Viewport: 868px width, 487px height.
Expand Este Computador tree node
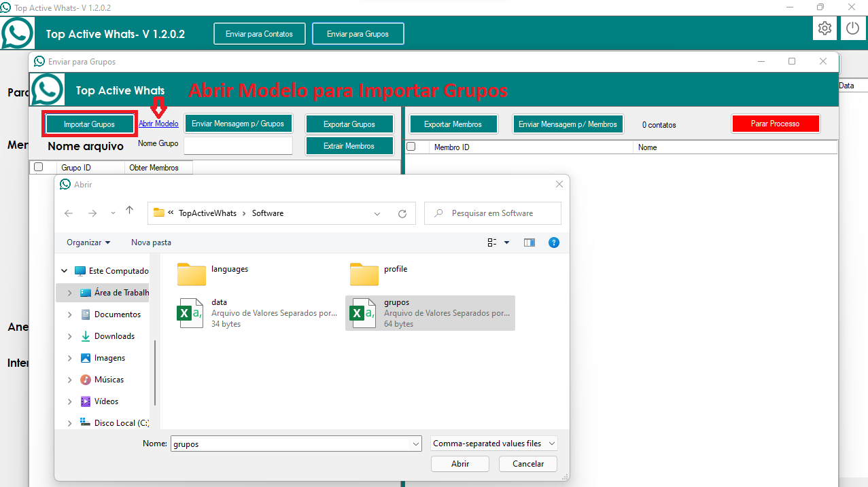[64, 271]
